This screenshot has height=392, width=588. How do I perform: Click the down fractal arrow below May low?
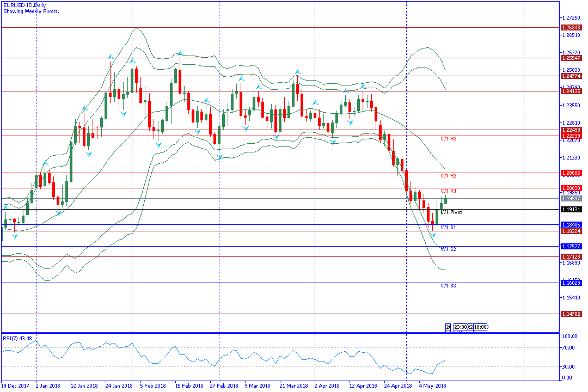pyautogui.click(x=434, y=236)
